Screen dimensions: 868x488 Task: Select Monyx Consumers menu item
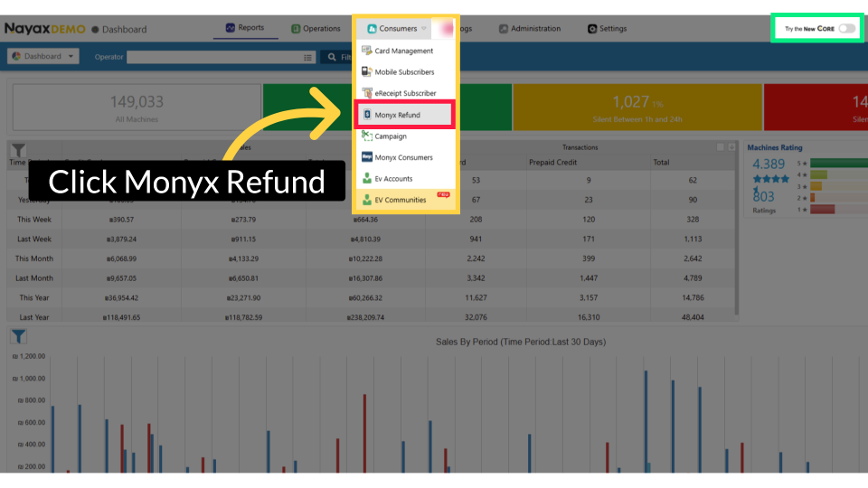click(405, 156)
